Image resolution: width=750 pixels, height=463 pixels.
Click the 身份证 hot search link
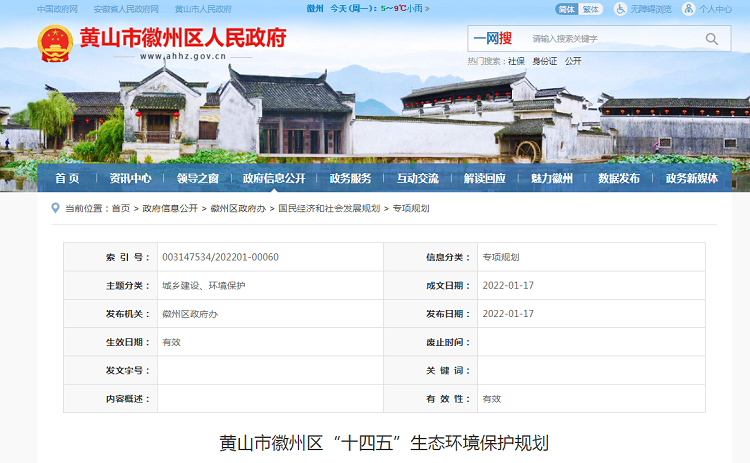coord(544,61)
